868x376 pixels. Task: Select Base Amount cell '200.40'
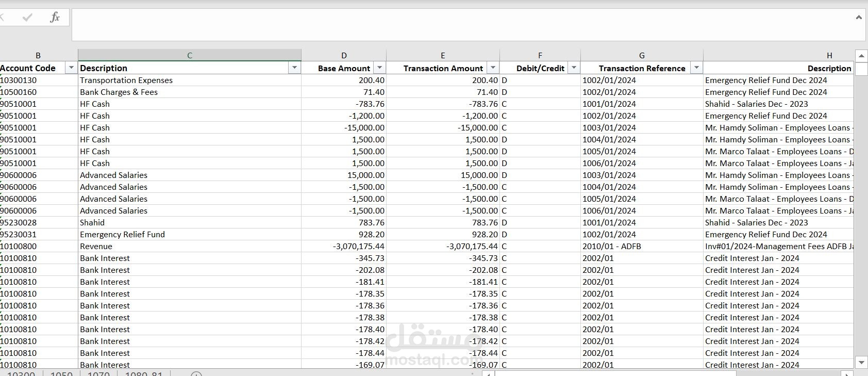tap(344, 80)
